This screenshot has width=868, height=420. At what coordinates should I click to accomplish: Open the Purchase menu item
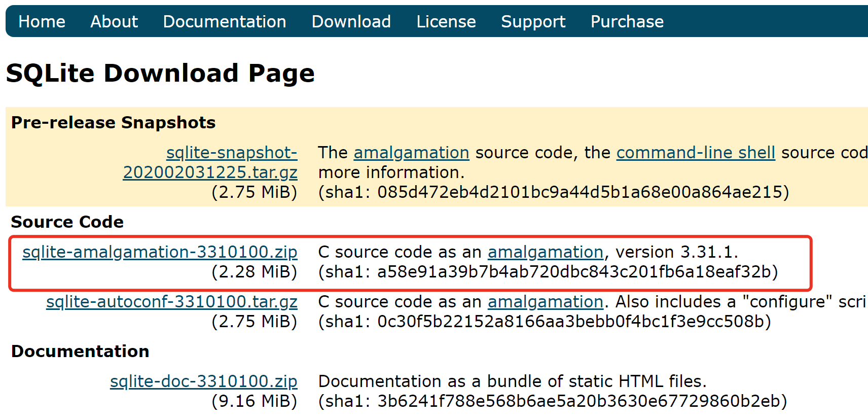[x=627, y=22]
